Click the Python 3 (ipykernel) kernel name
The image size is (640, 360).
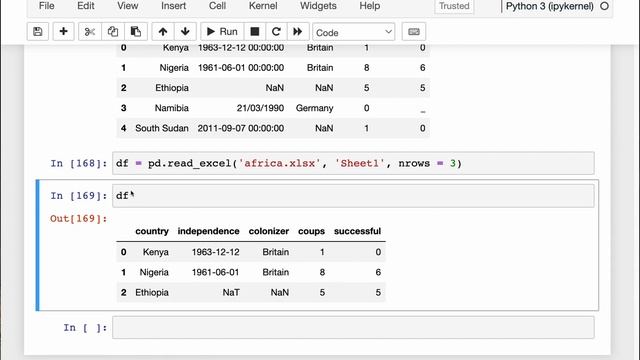click(549, 6)
